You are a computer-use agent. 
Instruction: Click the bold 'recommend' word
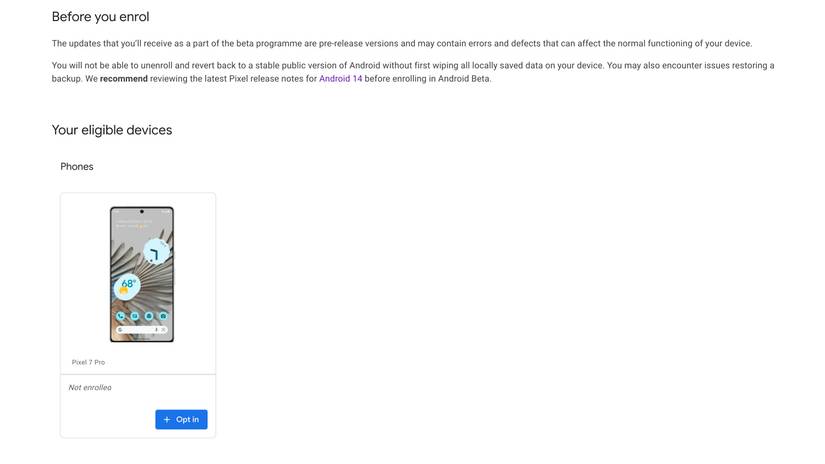click(x=124, y=78)
